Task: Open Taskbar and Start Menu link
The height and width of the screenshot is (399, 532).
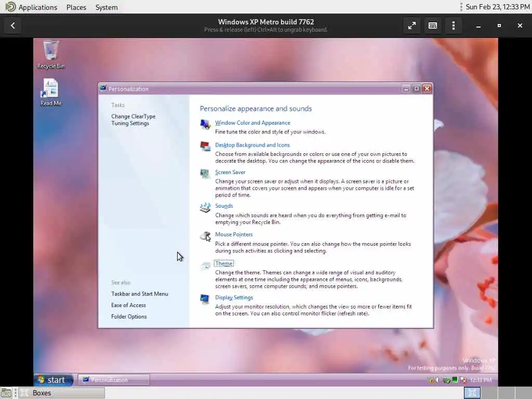Action: point(139,294)
